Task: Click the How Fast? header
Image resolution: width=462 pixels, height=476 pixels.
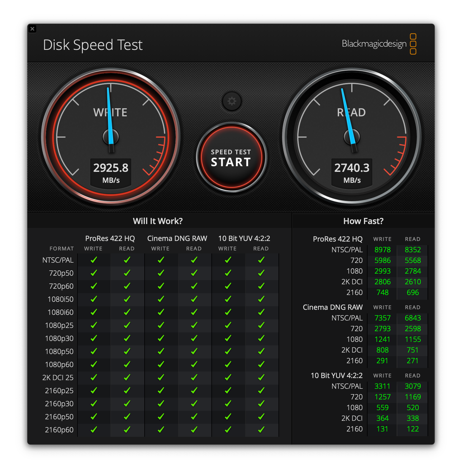Action: click(363, 221)
